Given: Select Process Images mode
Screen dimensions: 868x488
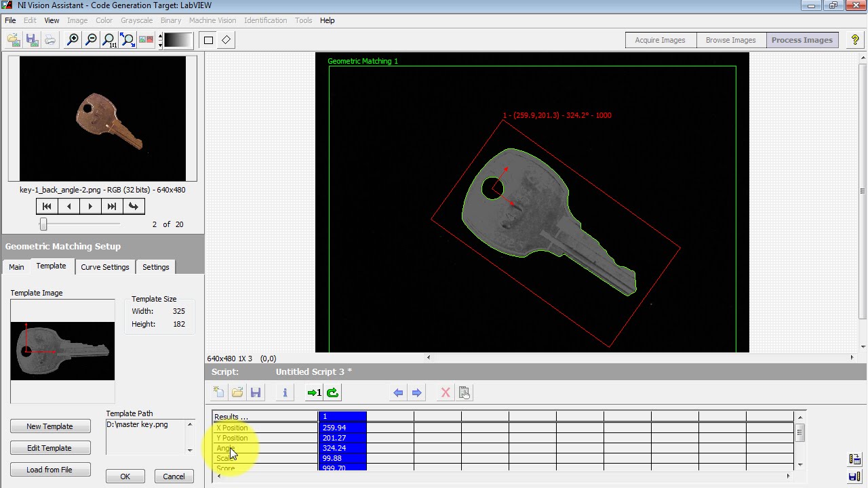Looking at the screenshot, I should (802, 40).
